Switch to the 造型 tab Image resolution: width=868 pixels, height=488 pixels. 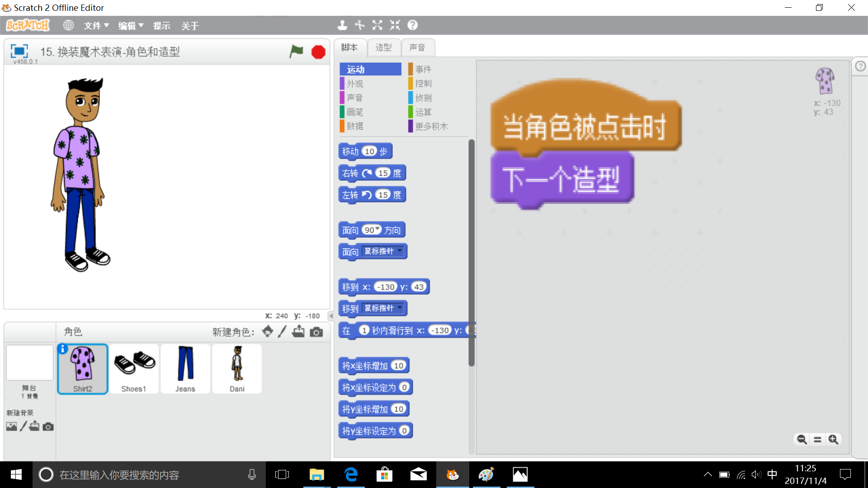pos(383,47)
